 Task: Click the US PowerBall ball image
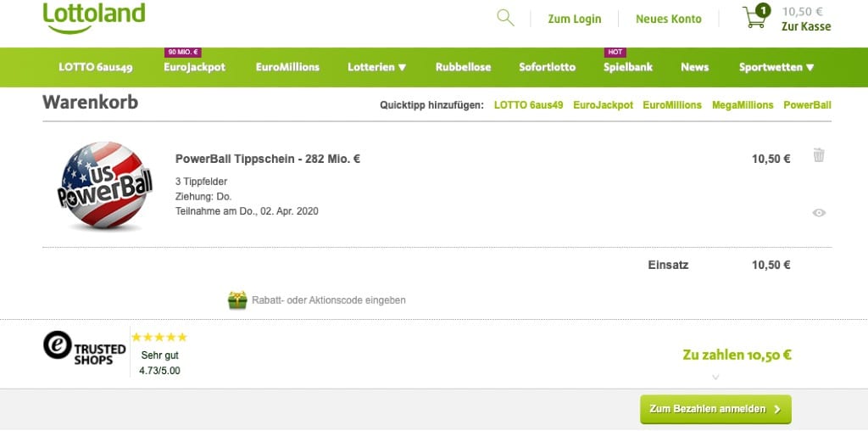coord(105,187)
